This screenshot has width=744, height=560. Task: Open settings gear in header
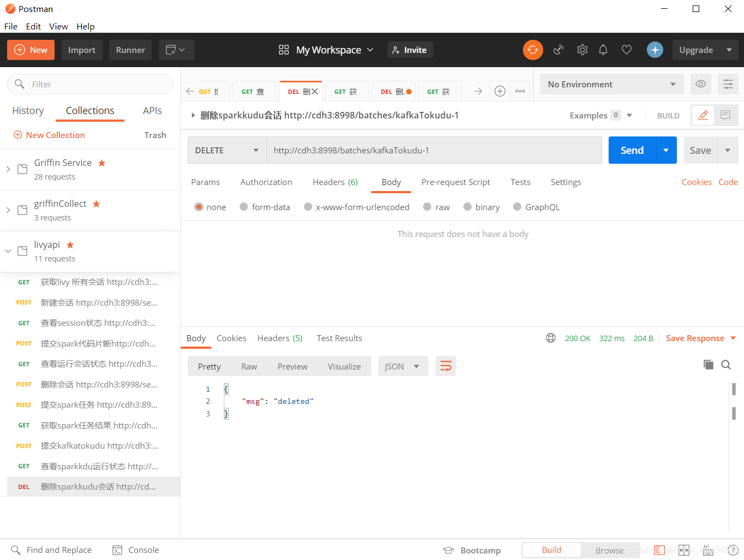click(x=582, y=50)
